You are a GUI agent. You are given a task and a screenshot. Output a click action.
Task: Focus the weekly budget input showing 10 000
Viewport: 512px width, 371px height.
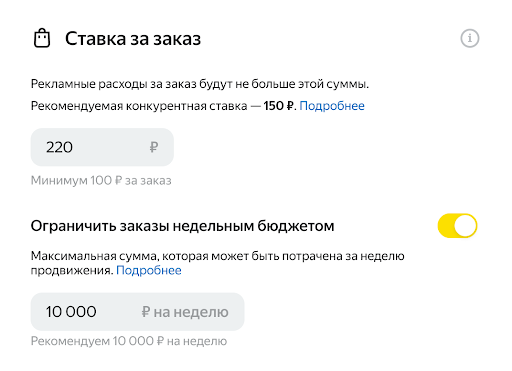click(x=138, y=312)
